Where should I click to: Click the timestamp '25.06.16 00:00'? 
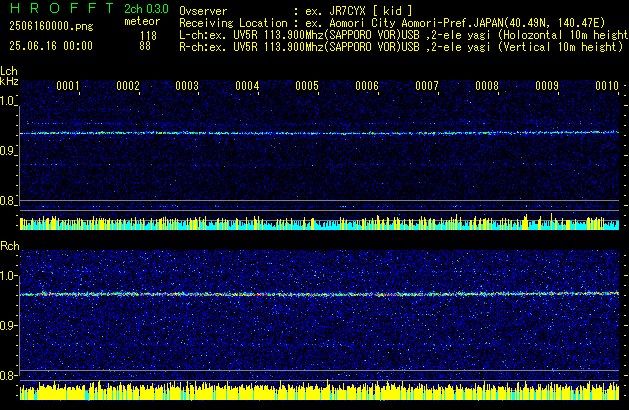(x=51, y=46)
